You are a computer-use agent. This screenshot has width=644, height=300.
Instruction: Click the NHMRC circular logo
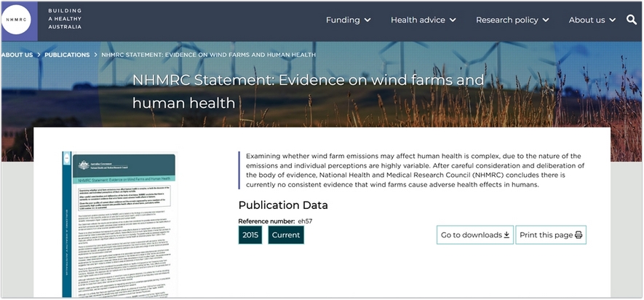(x=17, y=20)
